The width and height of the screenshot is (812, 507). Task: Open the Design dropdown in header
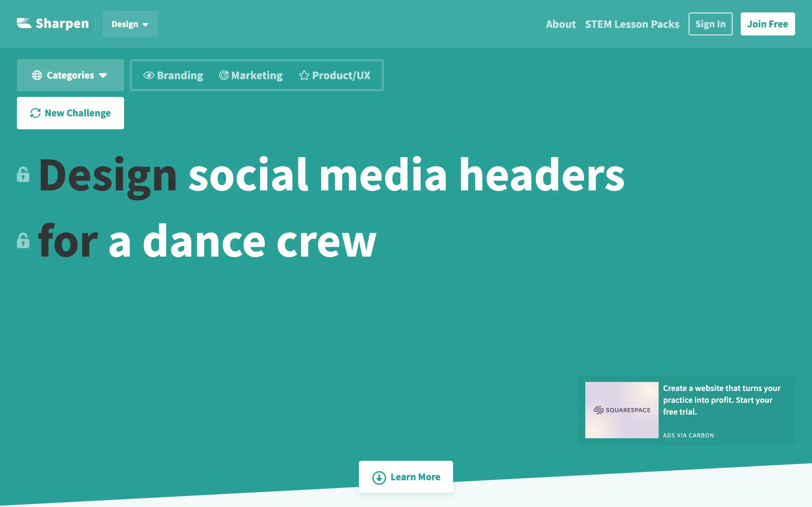130,24
